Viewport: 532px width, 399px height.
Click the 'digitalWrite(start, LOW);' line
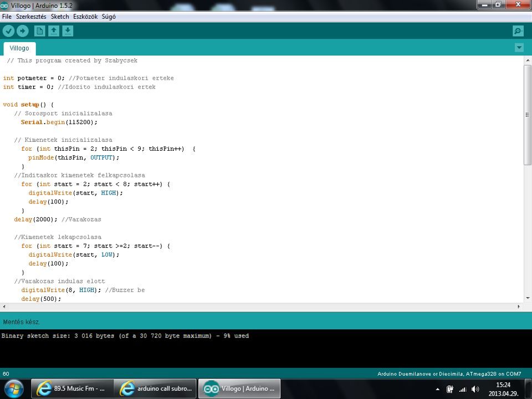[74, 254]
